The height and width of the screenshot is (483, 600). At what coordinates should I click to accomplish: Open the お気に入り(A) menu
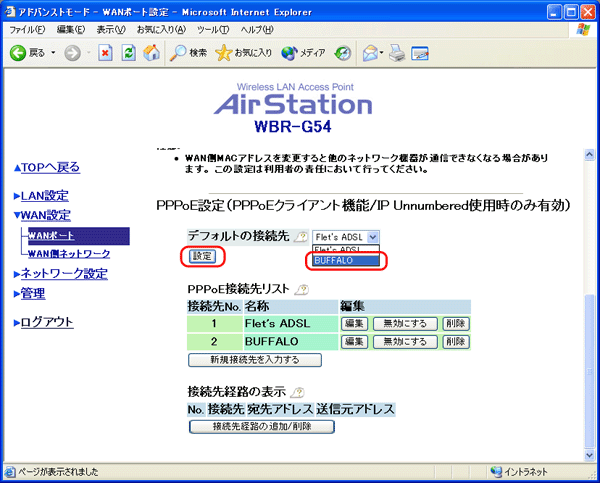[x=161, y=29]
